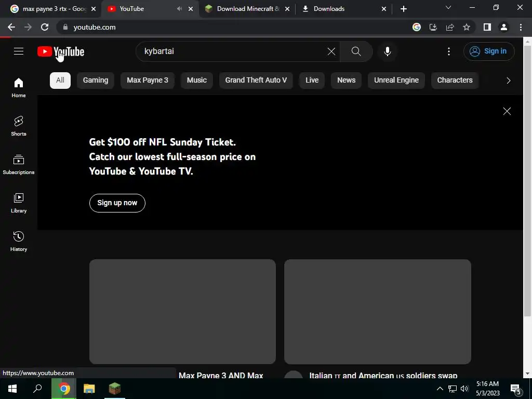Image resolution: width=532 pixels, height=399 pixels.
Task: Open the Windows Start menu
Action: [12, 389]
